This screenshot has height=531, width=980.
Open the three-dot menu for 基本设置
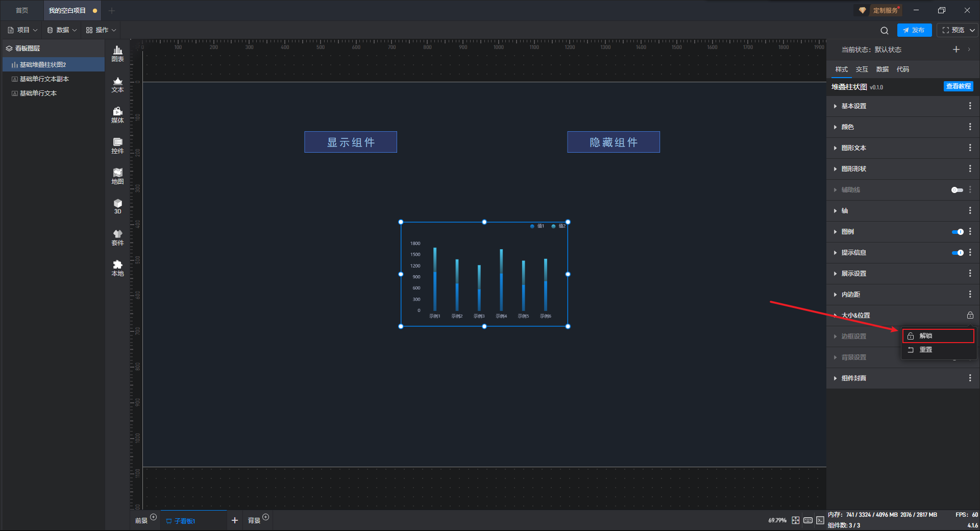(x=970, y=106)
